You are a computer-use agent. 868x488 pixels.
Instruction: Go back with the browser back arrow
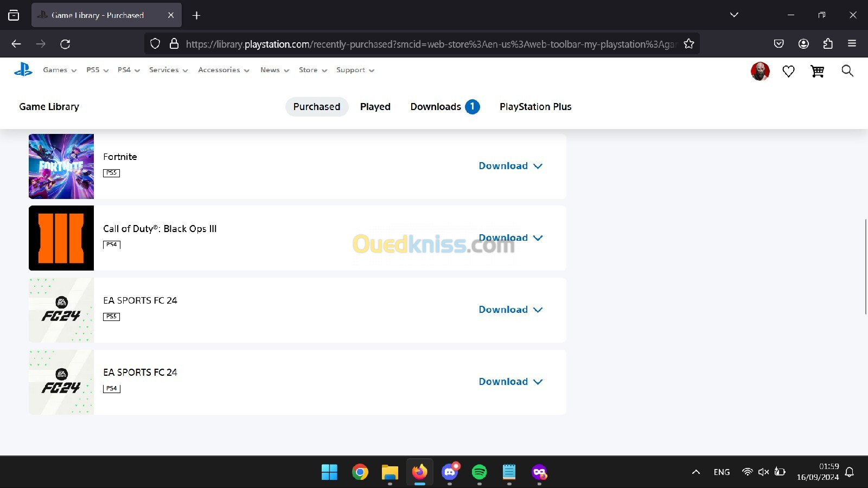pos(16,44)
